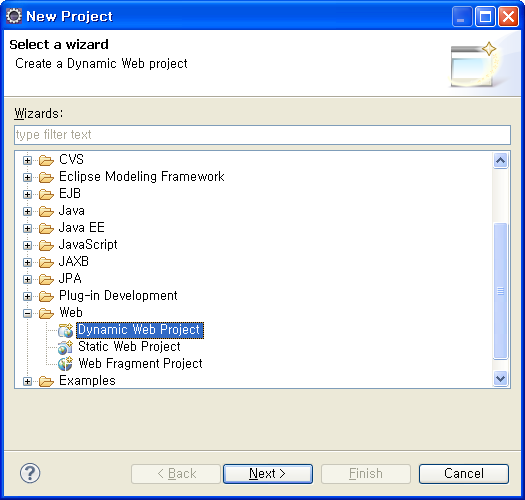Click the scroll up arrow of wizard list
This screenshot has width=525, height=500.
point(500,161)
